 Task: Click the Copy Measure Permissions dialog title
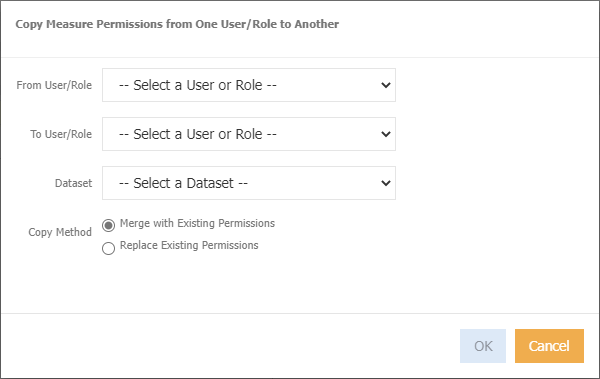point(177,24)
